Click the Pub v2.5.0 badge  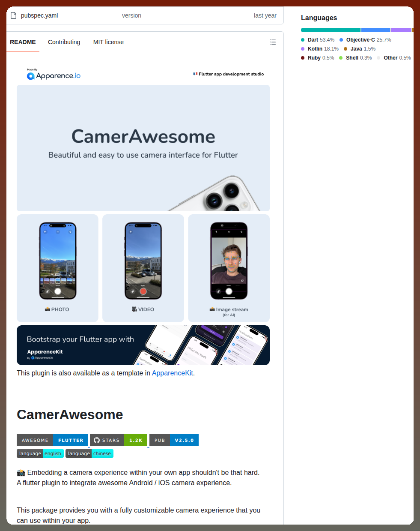(174, 440)
